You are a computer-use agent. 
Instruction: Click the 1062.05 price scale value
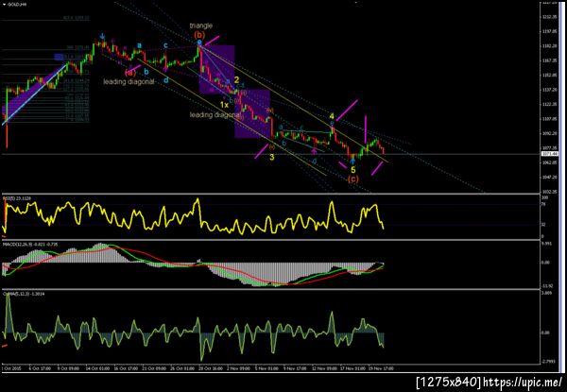[x=549, y=162]
